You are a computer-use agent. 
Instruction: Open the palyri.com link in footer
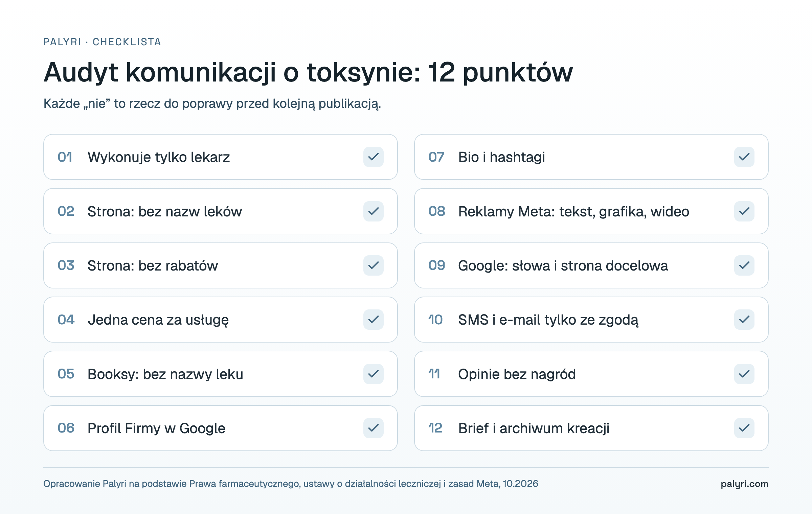point(744,484)
